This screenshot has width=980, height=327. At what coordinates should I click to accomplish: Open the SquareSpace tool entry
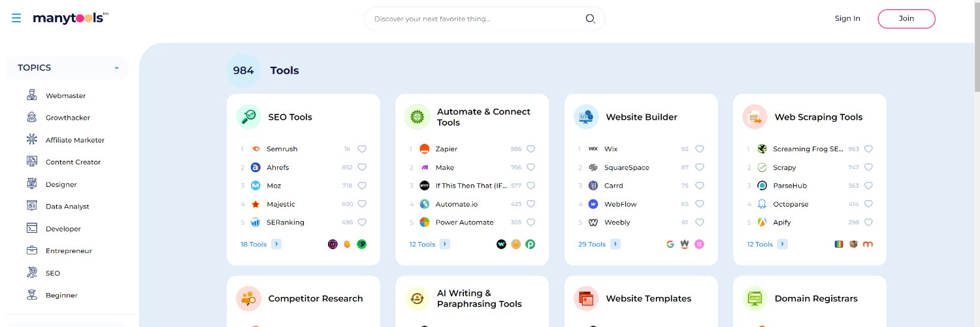point(627,167)
